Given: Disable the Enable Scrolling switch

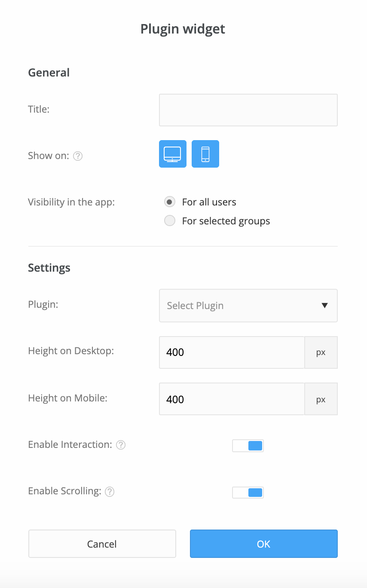Looking at the screenshot, I should [248, 492].
